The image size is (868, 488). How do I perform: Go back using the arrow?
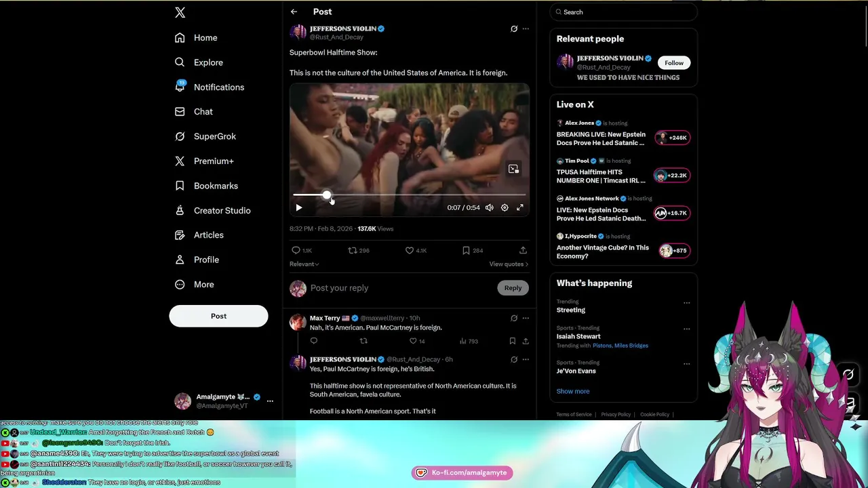[x=294, y=12]
